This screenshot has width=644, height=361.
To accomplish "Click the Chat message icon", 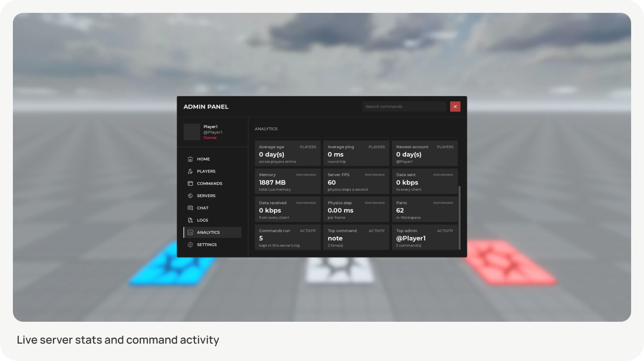I will (190, 208).
